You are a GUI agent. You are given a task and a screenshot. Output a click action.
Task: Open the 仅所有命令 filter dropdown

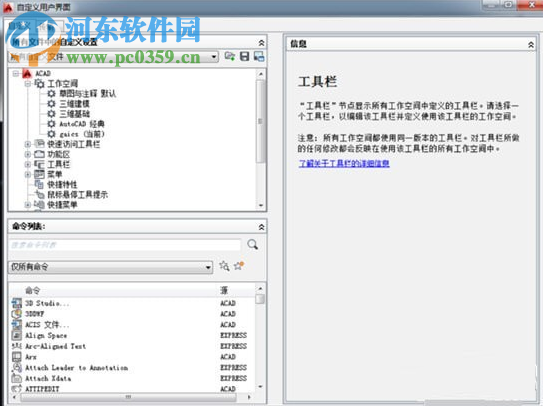tap(208, 267)
